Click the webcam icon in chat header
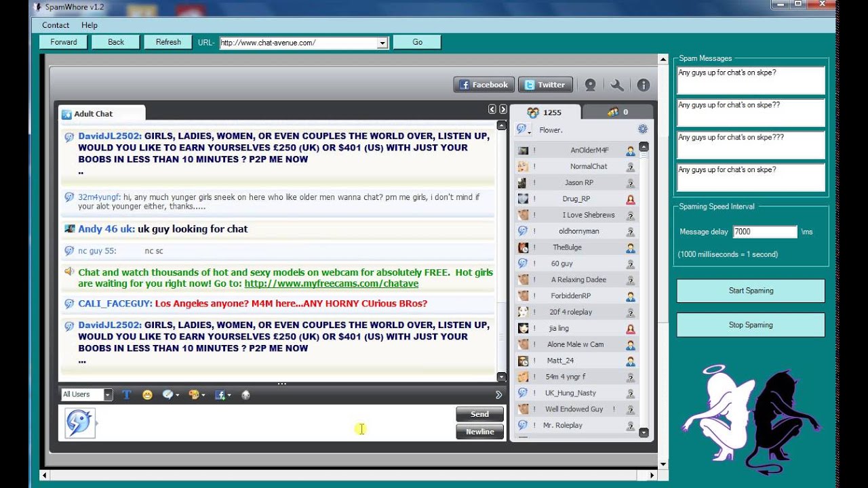This screenshot has height=488, width=868. (x=590, y=85)
